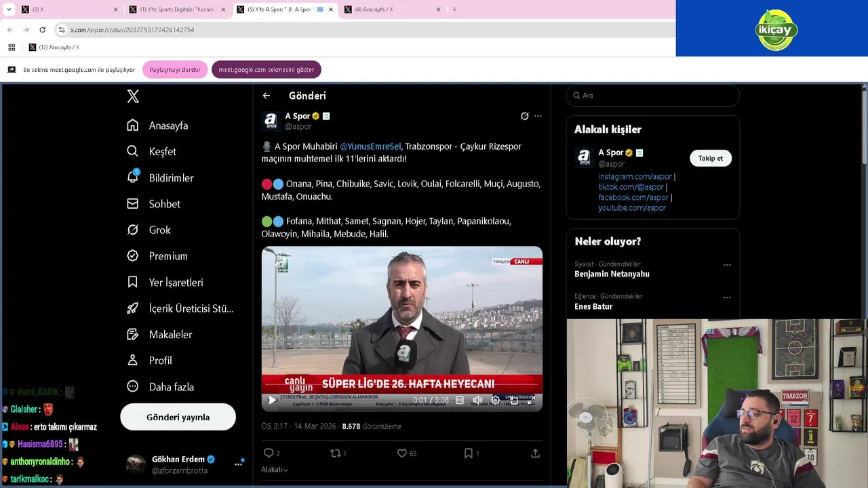Go back with the Gönderi arrow
This screenshot has width=868, height=488.
tap(267, 96)
